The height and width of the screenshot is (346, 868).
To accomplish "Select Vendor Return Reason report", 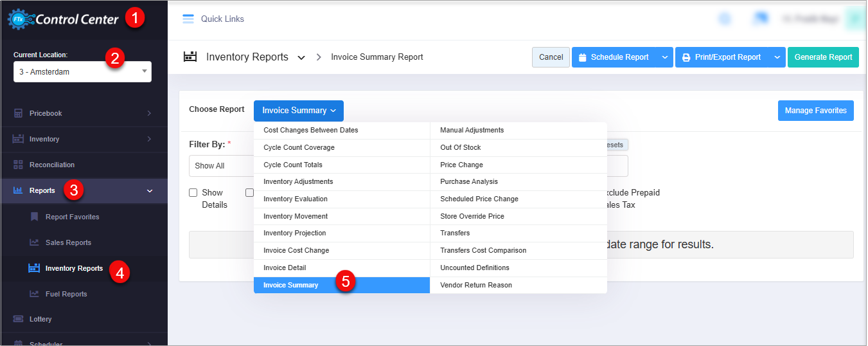I will click(x=476, y=285).
